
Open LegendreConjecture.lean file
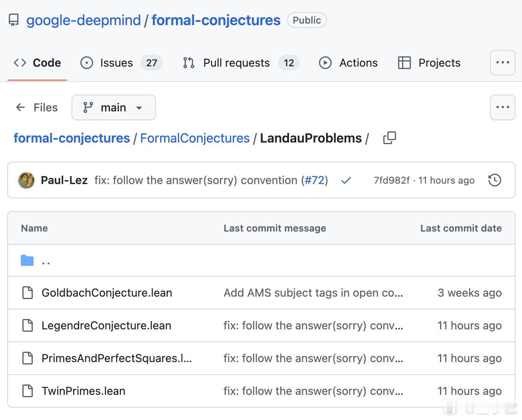106,325
